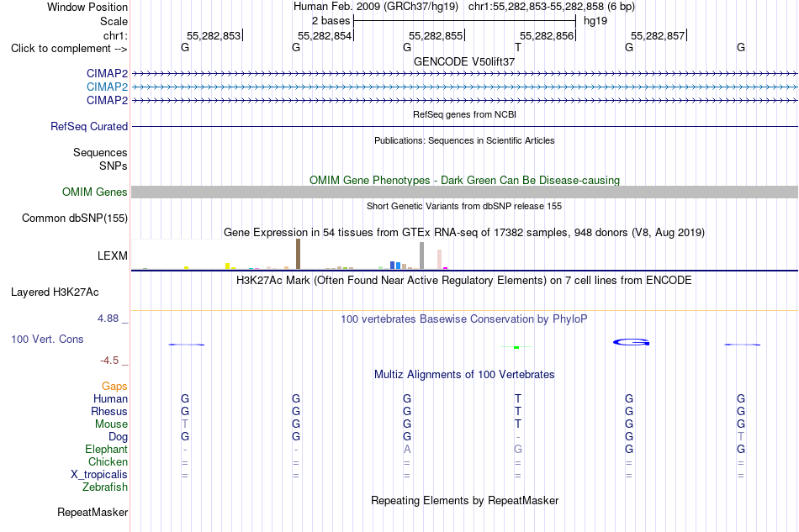Click position label 55,282,853
This screenshot has width=799, height=532.
(x=214, y=35)
